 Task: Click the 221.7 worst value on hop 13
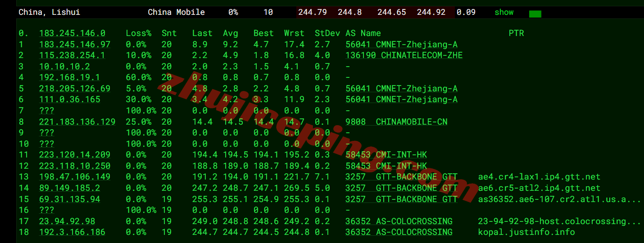(294, 177)
